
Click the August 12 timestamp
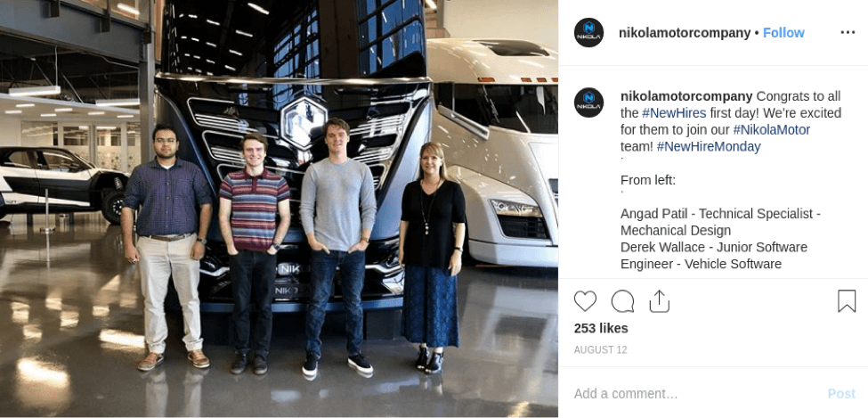tap(600, 349)
